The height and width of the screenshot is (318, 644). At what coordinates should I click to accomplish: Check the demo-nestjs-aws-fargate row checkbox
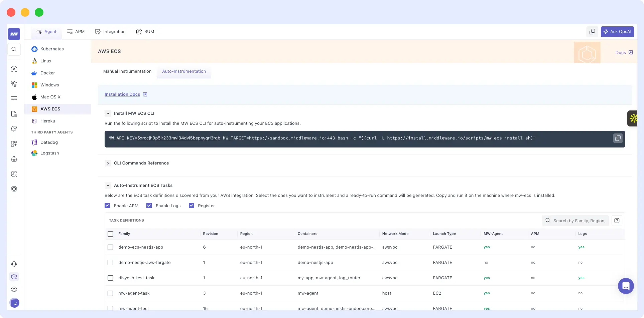pyautogui.click(x=110, y=263)
